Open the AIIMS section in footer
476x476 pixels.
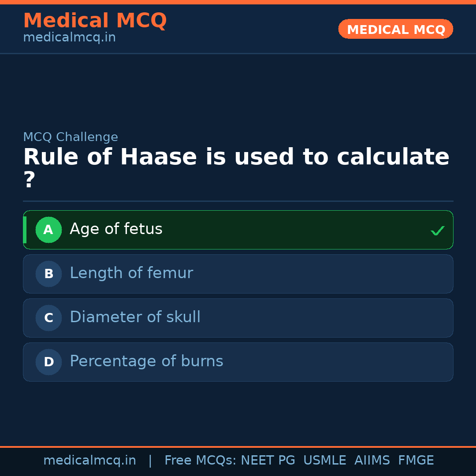point(372,460)
